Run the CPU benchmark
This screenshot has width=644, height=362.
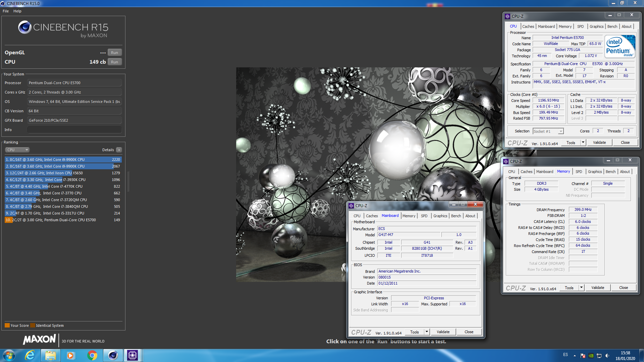click(x=114, y=62)
